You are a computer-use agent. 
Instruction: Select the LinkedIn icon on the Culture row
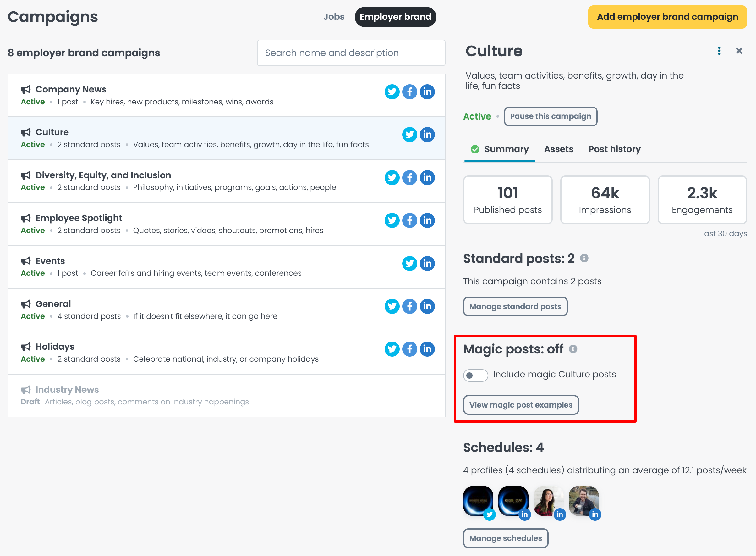click(x=427, y=134)
